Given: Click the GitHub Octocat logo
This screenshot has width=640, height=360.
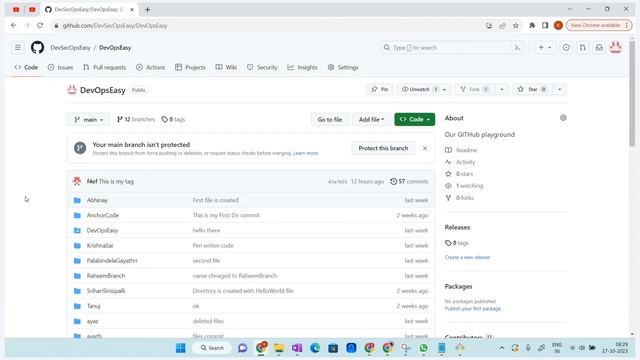Looking at the screenshot, I should tap(38, 47).
